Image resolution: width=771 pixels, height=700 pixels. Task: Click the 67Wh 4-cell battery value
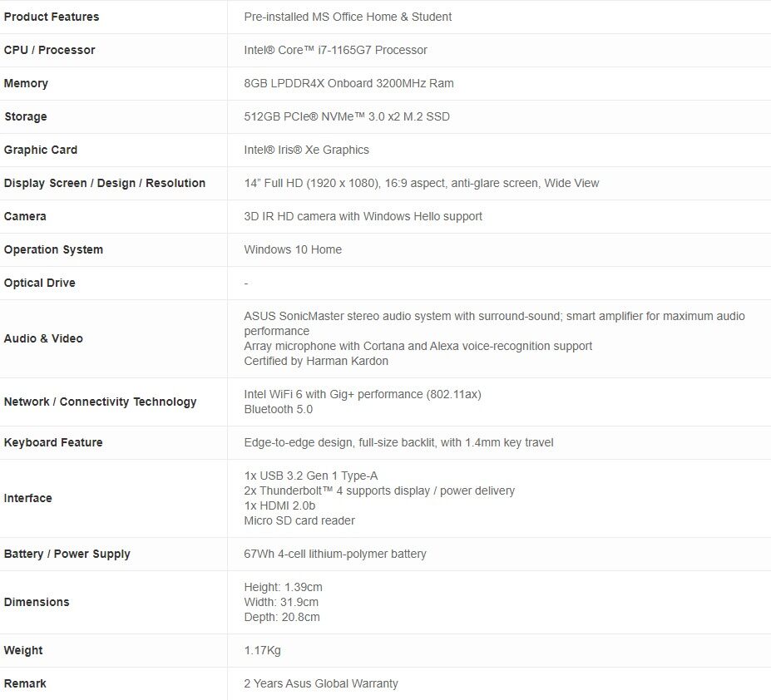click(x=335, y=554)
